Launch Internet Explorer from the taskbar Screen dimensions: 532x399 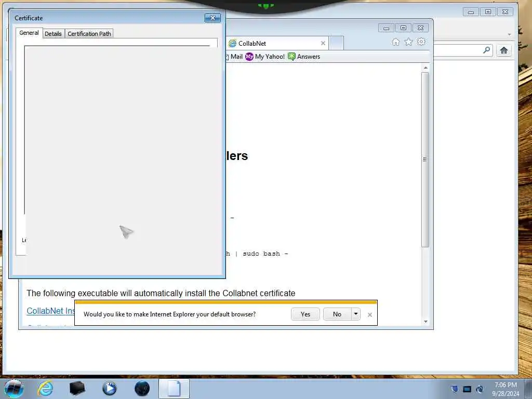pyautogui.click(x=45, y=389)
